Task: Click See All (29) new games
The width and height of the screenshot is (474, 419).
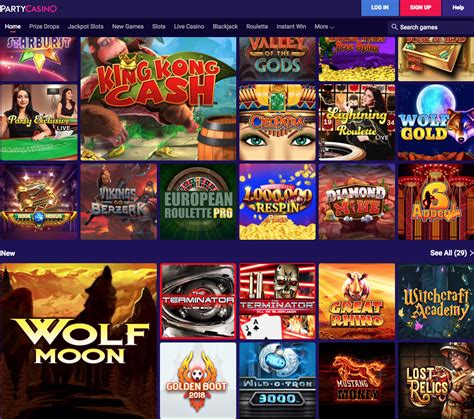Action: [x=449, y=253]
